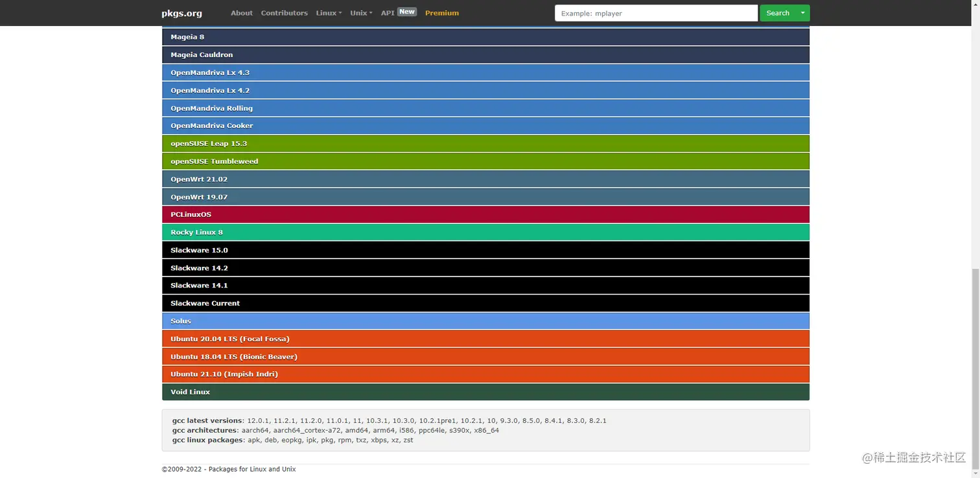Expand the OpenMandriva Lx 4.3 section
The image size is (980, 478).
[x=485, y=73]
